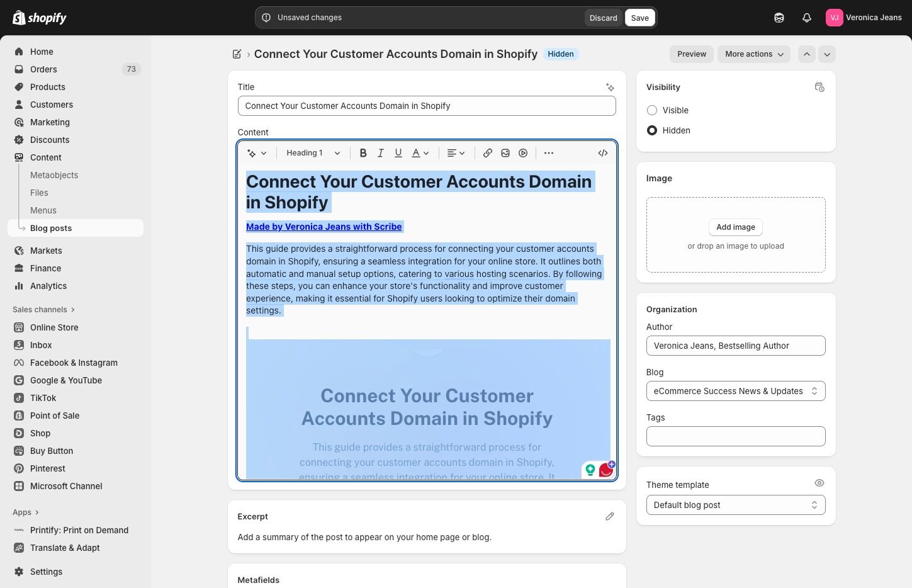
Task: Preview theme template with eye icon
Action: click(819, 483)
